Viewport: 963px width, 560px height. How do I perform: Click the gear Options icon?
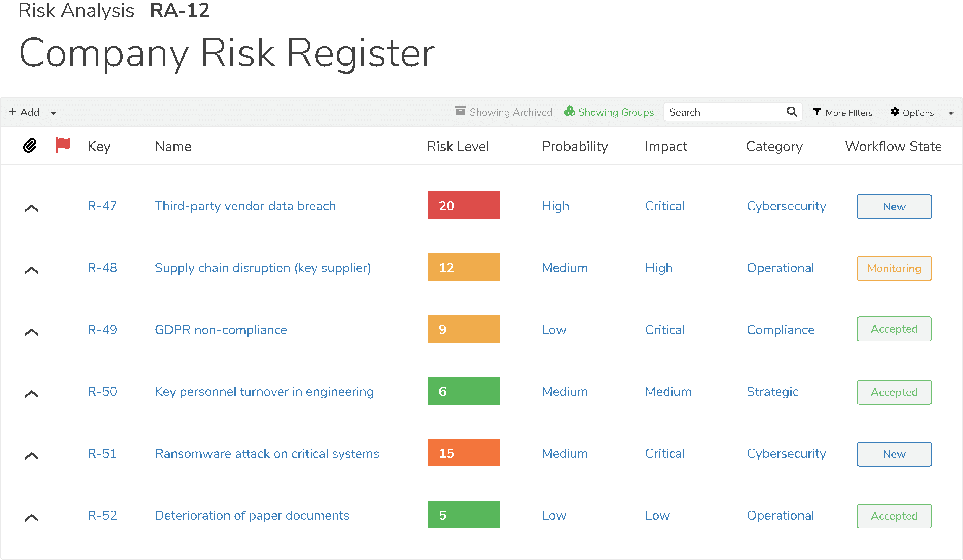[x=895, y=112]
